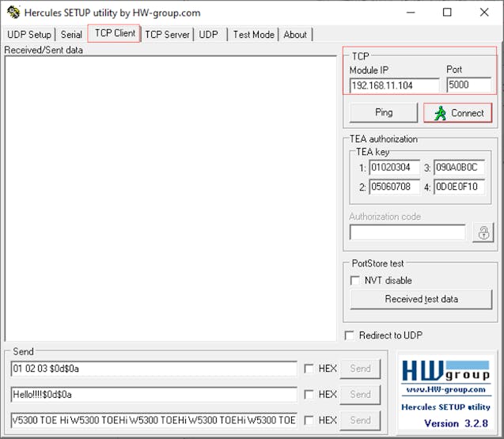The image size is (504, 439).
Task: Click the Authorization code input field
Action: click(407, 232)
